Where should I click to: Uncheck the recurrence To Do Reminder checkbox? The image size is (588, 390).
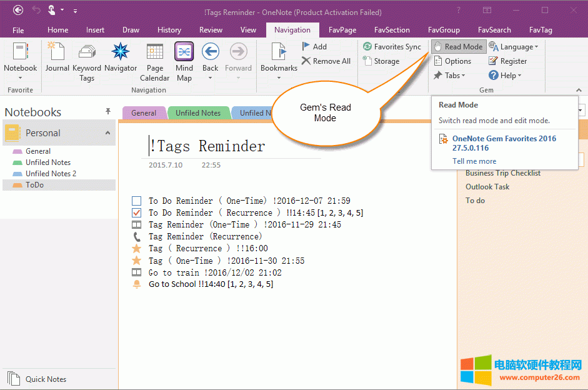click(x=136, y=212)
